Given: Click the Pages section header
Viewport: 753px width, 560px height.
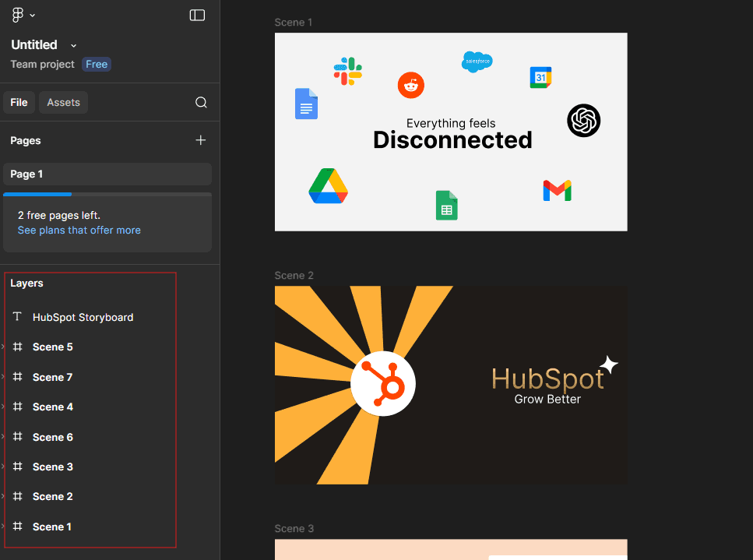Looking at the screenshot, I should (x=26, y=140).
